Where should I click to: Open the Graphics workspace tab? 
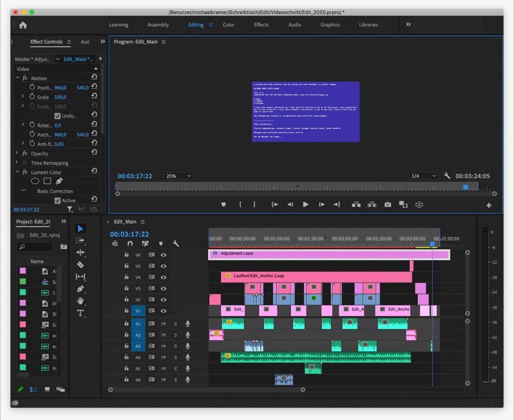[330, 25]
